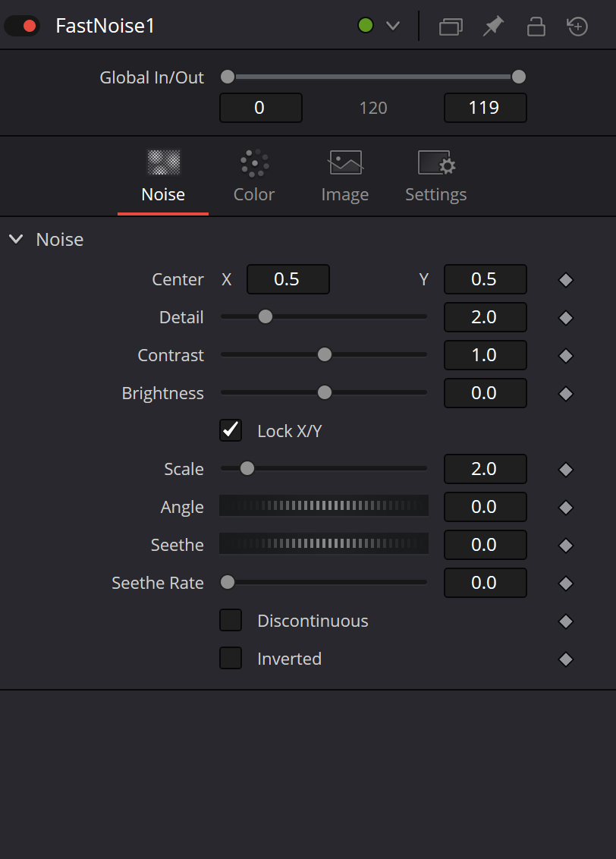Enable the Inverted checkbox
This screenshot has width=616, height=859.
click(231, 658)
